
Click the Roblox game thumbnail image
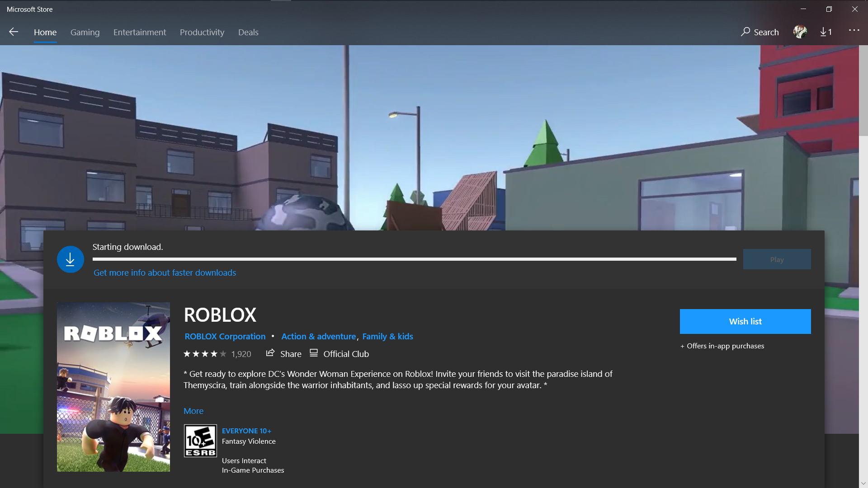point(113,387)
